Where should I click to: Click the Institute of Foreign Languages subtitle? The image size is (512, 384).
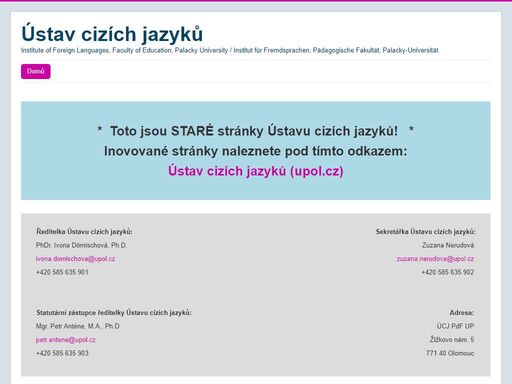tap(230, 50)
